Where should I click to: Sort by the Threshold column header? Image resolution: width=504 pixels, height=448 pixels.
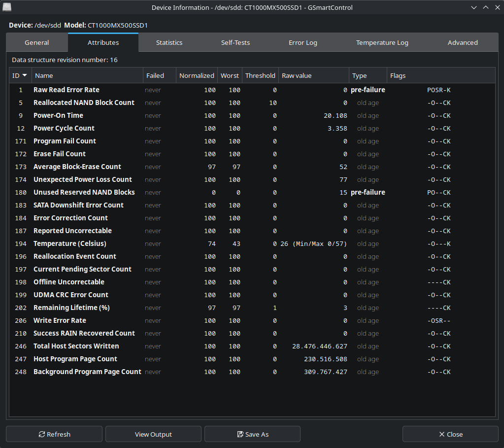260,75
